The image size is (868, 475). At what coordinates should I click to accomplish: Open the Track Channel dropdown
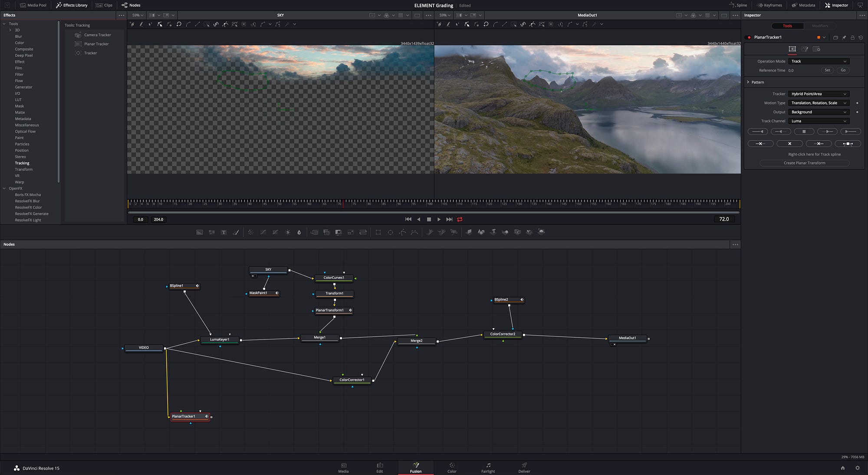[x=819, y=121]
